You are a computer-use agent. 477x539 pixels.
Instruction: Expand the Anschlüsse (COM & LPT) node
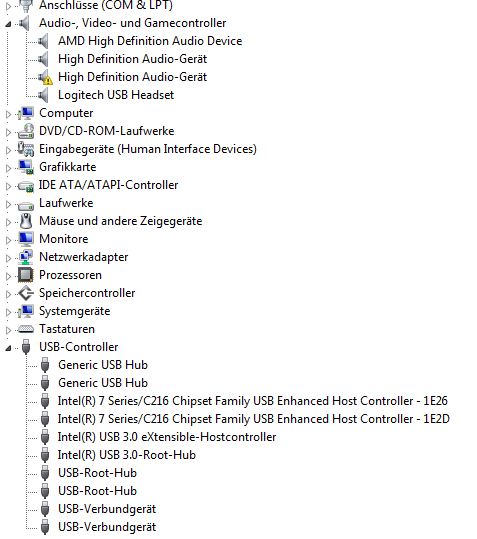pos(9,6)
